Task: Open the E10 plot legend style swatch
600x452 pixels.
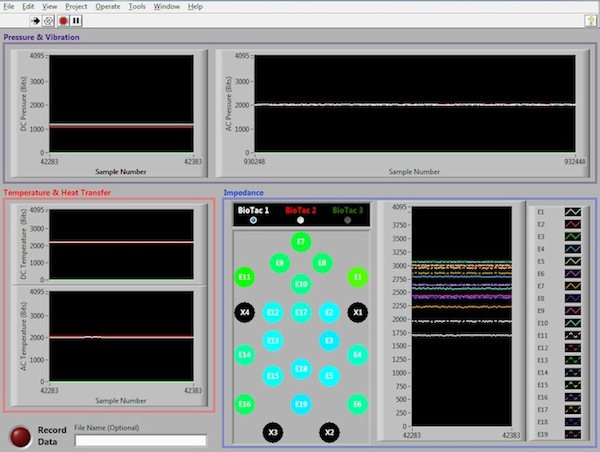Action: tap(573, 323)
